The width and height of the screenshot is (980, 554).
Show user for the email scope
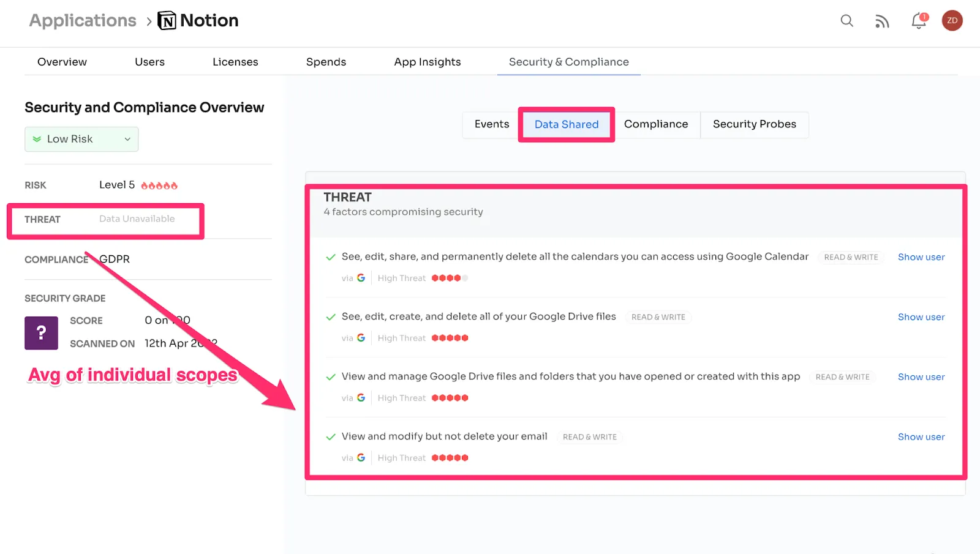tap(921, 437)
